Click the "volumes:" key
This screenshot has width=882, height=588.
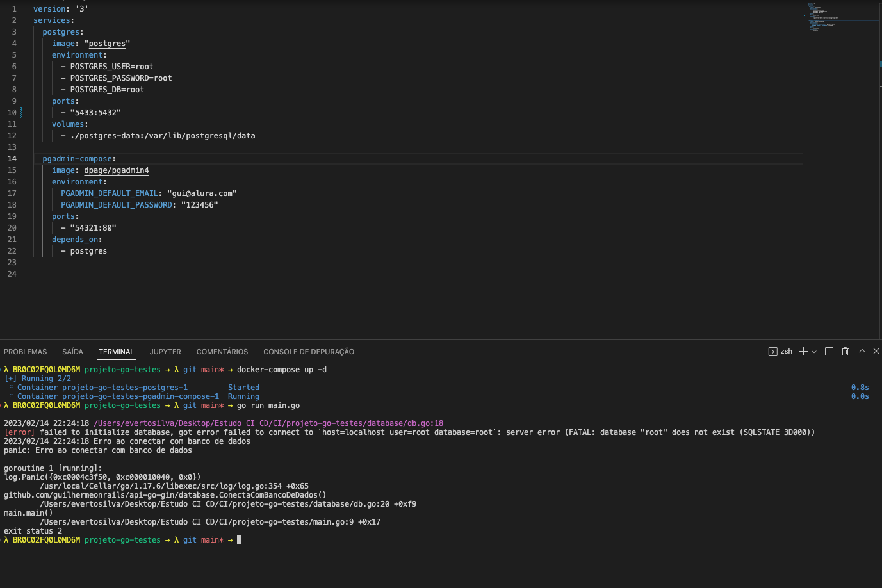point(70,124)
